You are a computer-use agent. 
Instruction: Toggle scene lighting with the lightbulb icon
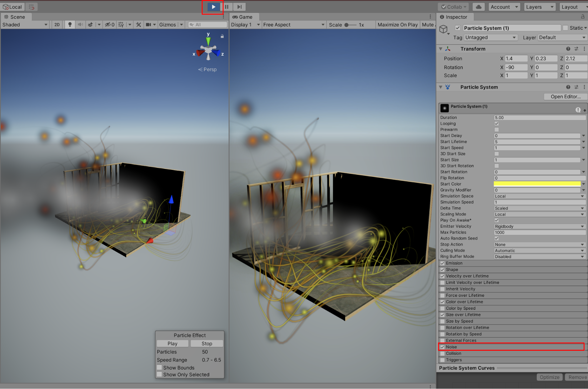pos(70,25)
